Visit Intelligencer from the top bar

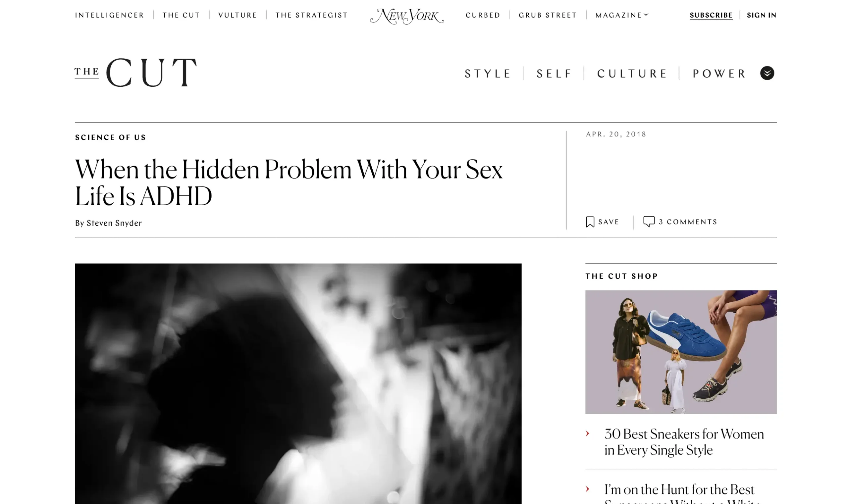[109, 15]
